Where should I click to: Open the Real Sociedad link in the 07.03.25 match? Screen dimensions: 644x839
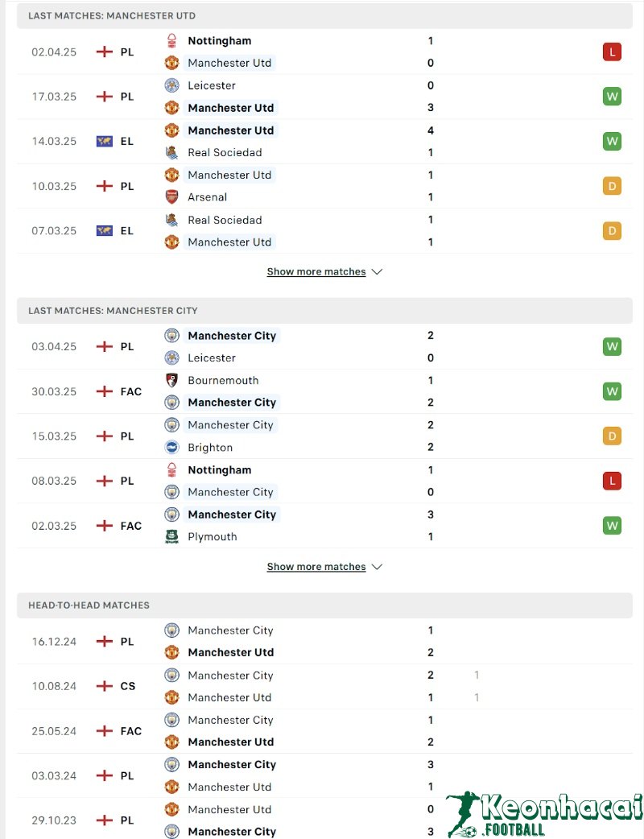point(225,220)
